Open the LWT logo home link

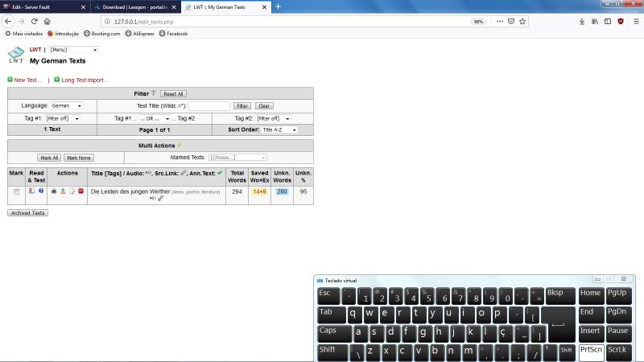(15, 55)
